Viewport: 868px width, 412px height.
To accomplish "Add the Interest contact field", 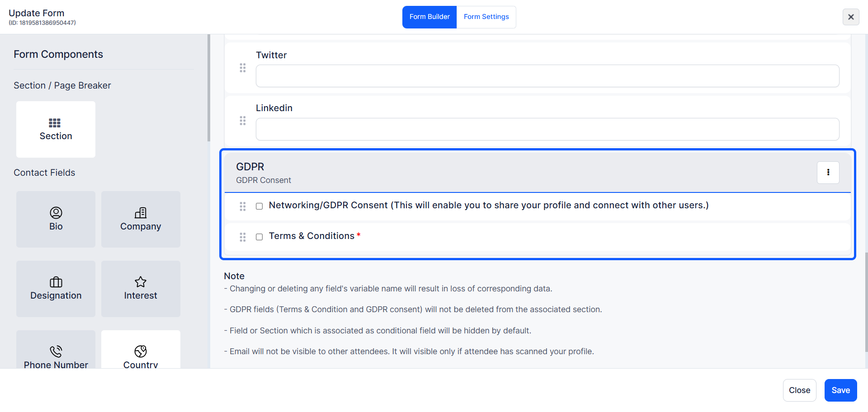I will pyautogui.click(x=141, y=289).
